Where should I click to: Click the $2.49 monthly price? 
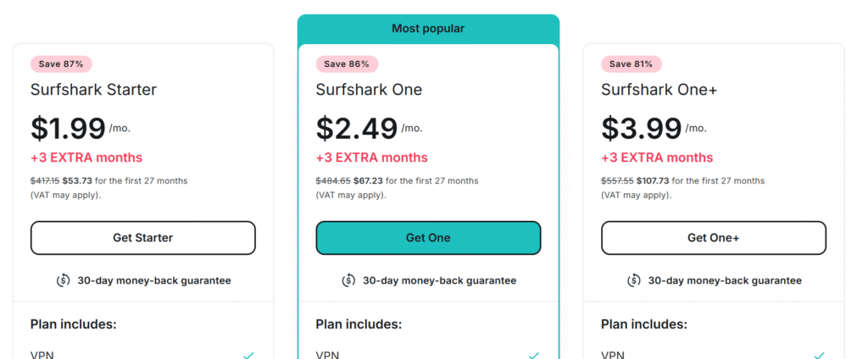(357, 128)
